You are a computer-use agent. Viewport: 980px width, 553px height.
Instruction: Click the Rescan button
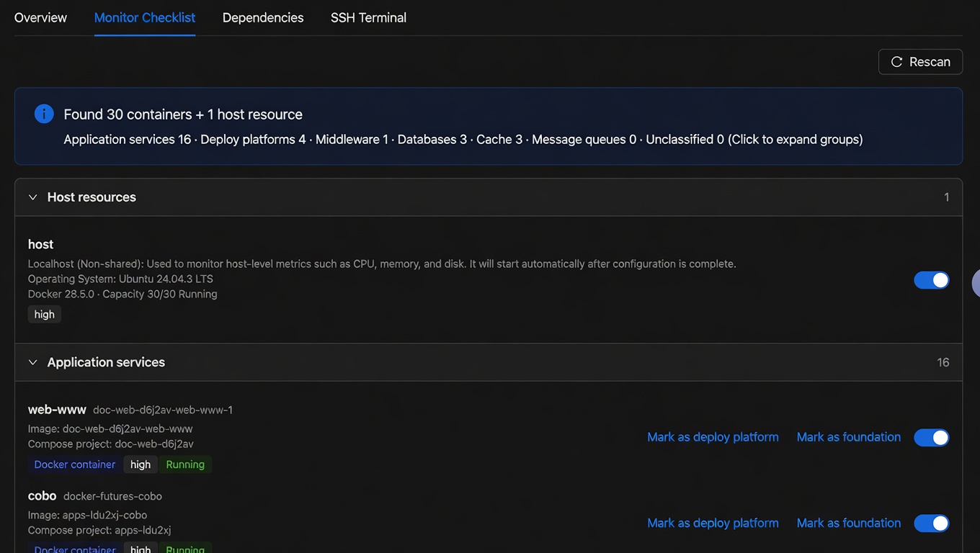(920, 62)
